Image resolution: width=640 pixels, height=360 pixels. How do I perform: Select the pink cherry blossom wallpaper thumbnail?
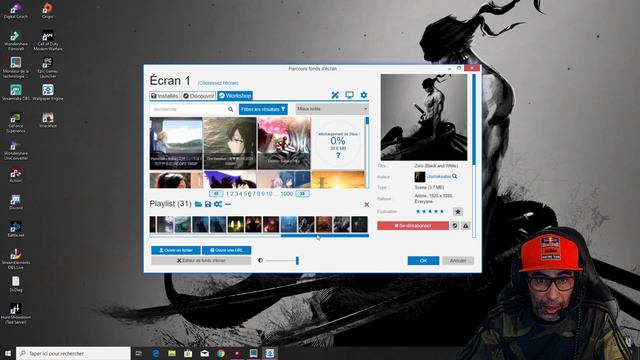pyautogui.click(x=284, y=143)
